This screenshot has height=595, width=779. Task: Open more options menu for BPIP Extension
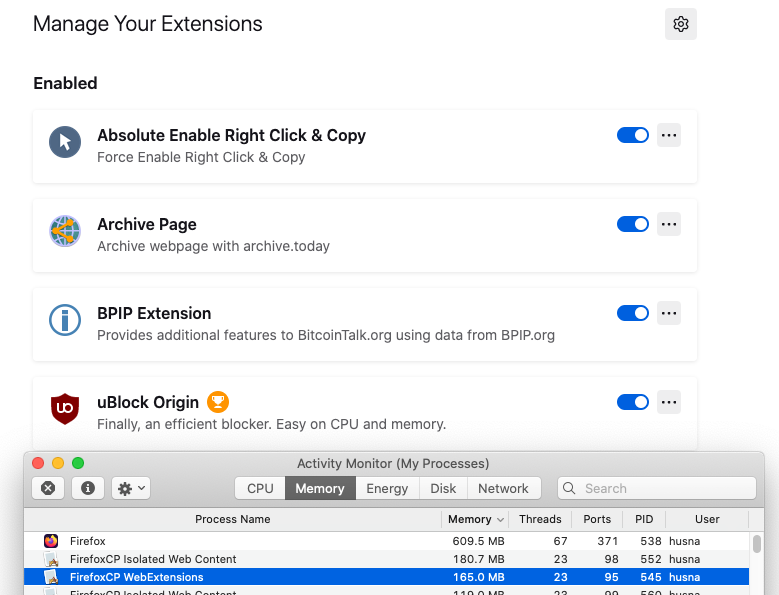pyautogui.click(x=669, y=313)
